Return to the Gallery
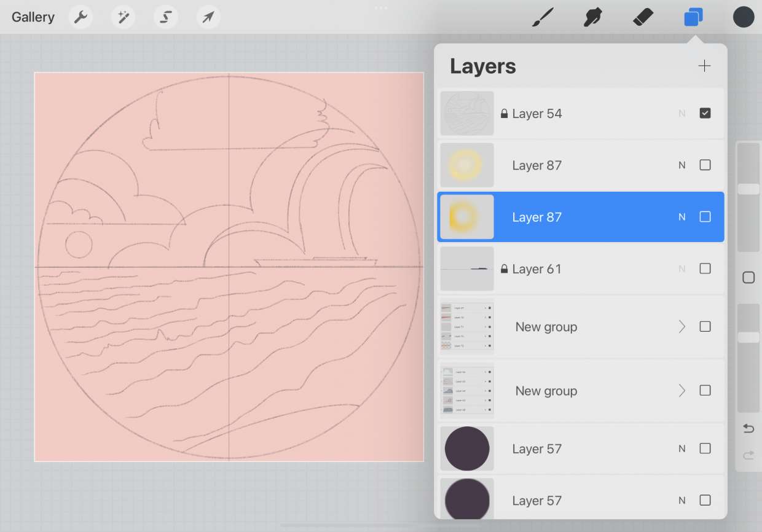Image resolution: width=762 pixels, height=532 pixels. tap(33, 17)
